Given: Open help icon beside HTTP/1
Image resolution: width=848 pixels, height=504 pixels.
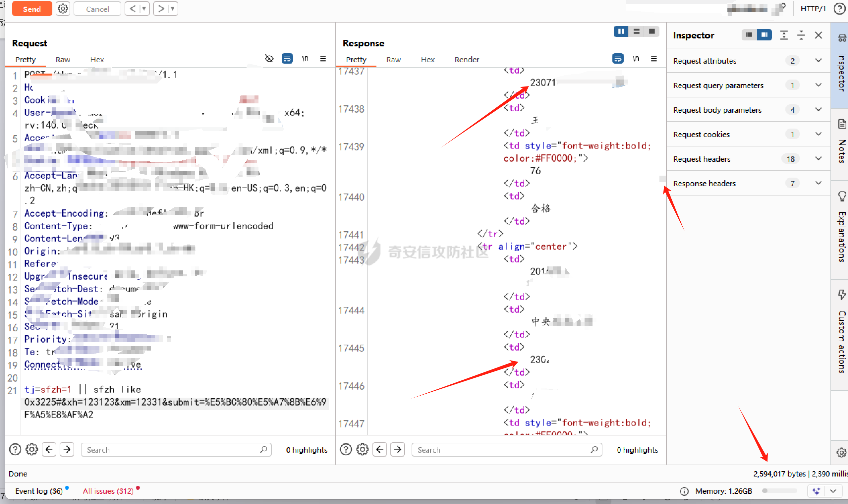Looking at the screenshot, I should click(x=839, y=9).
